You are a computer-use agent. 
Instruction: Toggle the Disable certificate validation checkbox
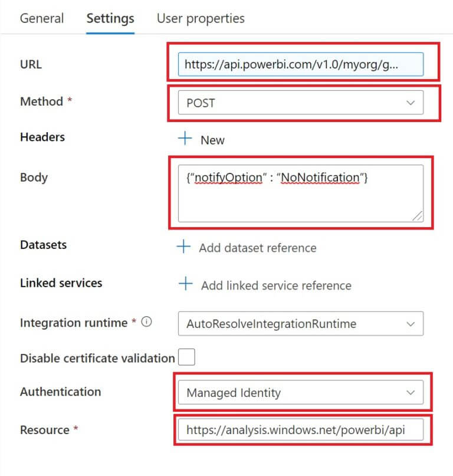(x=186, y=356)
